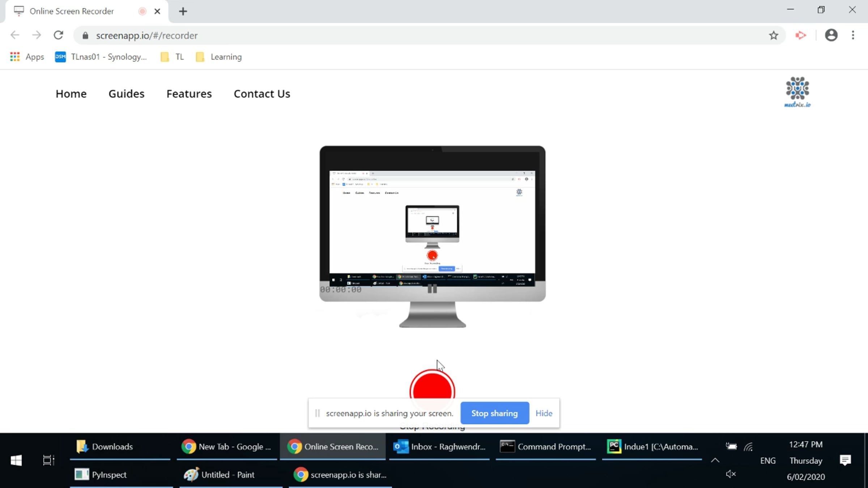Viewport: 868px width, 488px height.
Task: Reload the current page
Action: [x=59, y=35]
